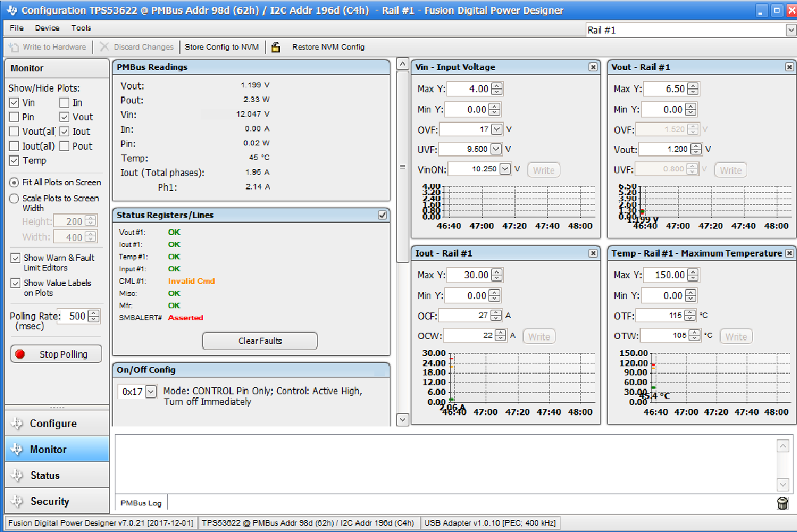Open the Vin UVF value dropdown
Screen dimensions: 797x532
(x=496, y=149)
